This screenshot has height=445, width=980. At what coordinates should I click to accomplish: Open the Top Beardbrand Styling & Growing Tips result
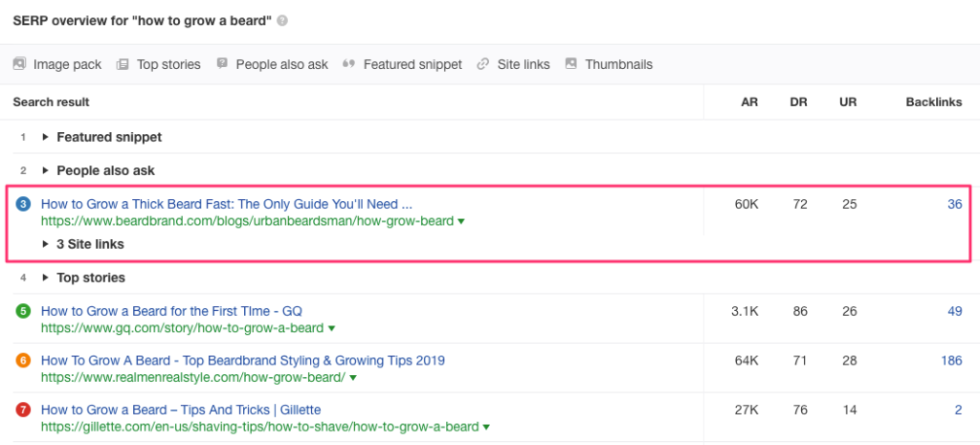(x=242, y=361)
